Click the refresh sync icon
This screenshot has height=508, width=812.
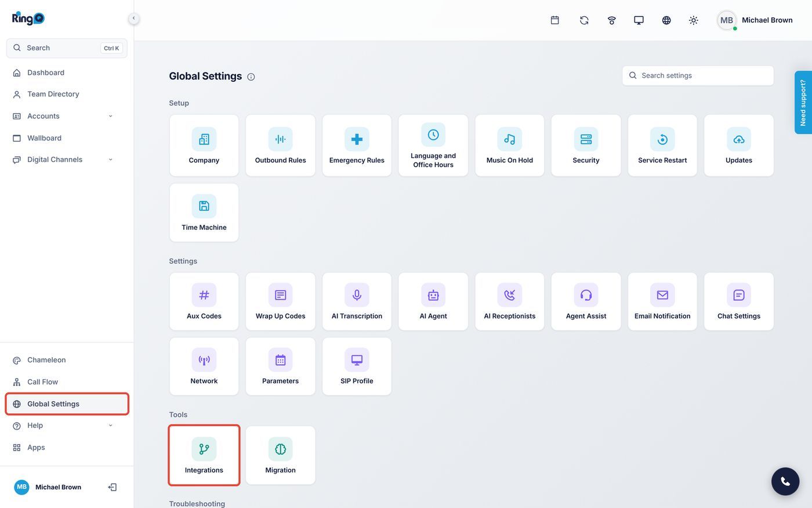coord(584,20)
